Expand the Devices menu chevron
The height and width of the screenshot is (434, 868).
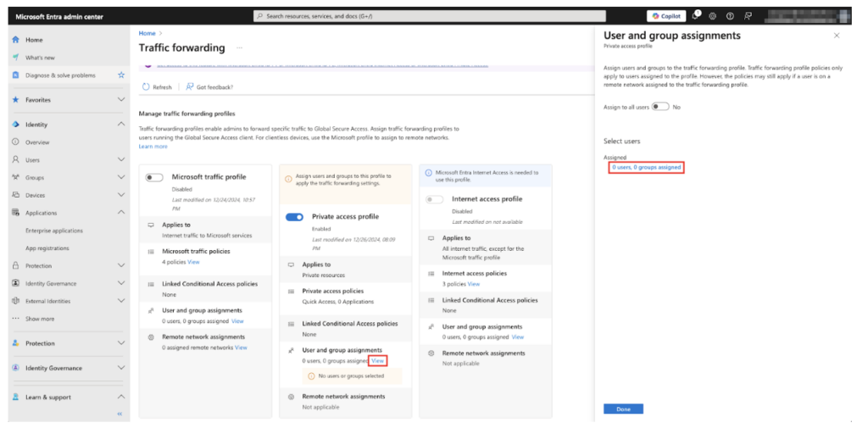tap(121, 195)
